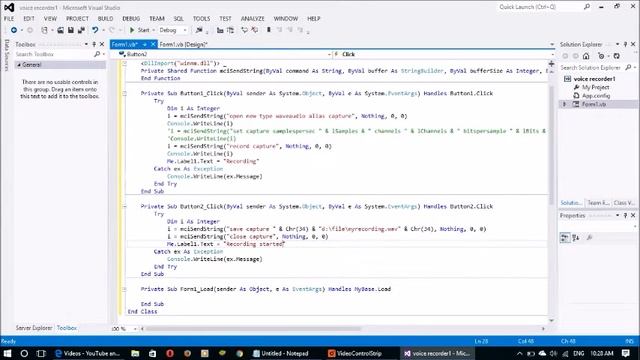640x360 pixels.
Task: Collapse the Button1_Click sub outline
Action: tap(125, 93)
